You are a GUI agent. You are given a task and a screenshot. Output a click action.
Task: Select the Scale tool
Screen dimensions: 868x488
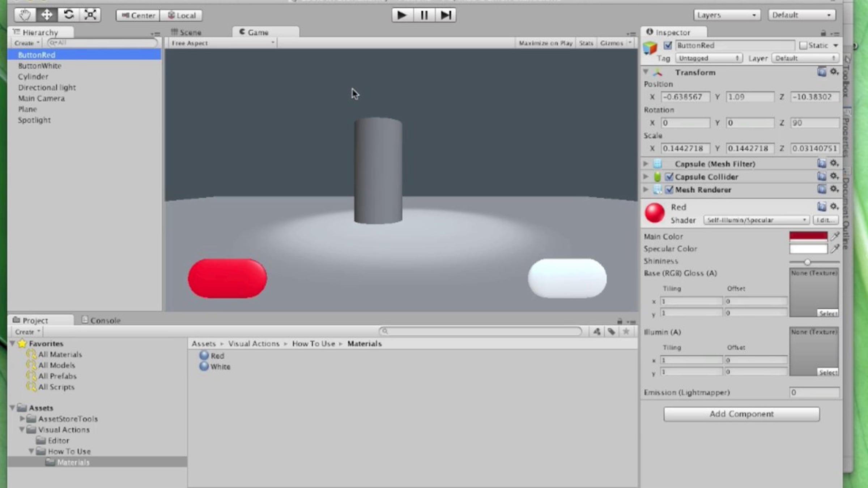[90, 15]
